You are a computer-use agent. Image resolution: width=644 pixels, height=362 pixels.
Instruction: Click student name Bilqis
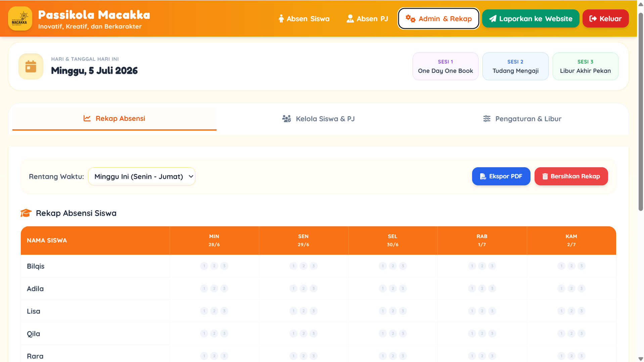pyautogui.click(x=36, y=266)
